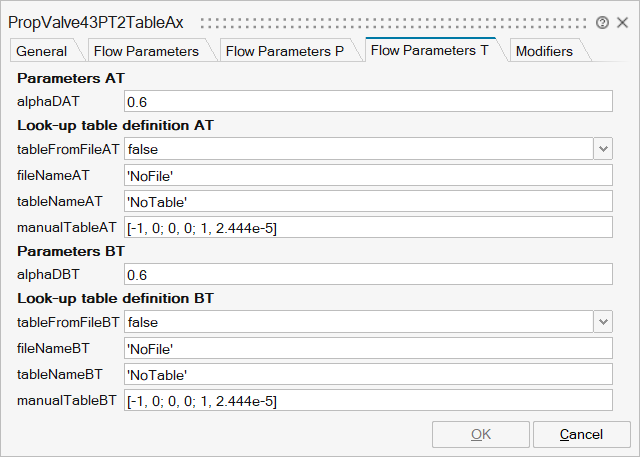640x457 pixels.
Task: Expand the tableFromFileAT dropdown
Action: (602, 149)
